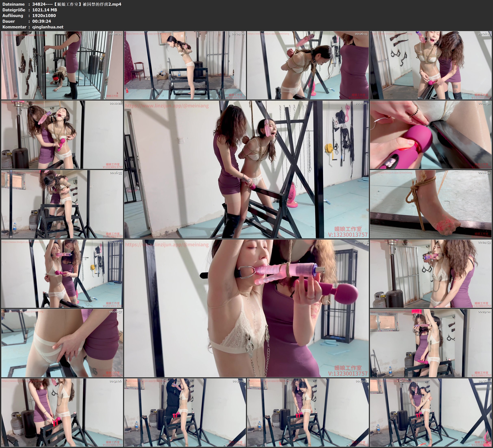Click the thumbnail at 00:10:22

[62, 135]
